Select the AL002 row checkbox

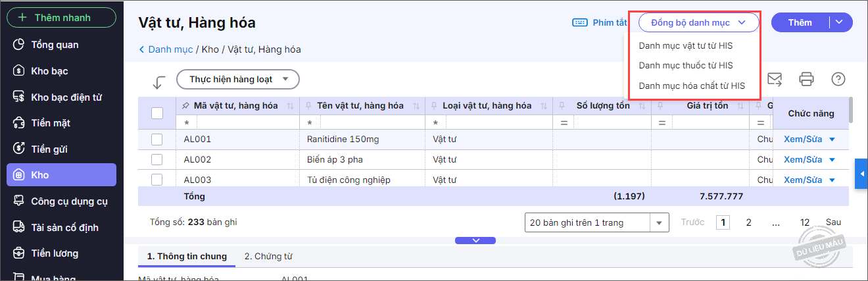[x=157, y=159]
